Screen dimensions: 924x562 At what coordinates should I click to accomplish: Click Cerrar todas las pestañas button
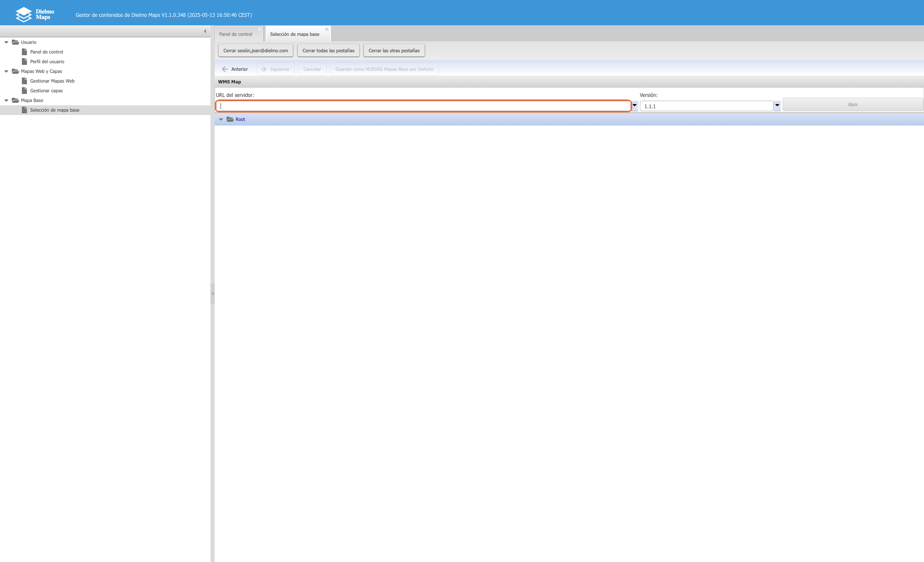328,51
